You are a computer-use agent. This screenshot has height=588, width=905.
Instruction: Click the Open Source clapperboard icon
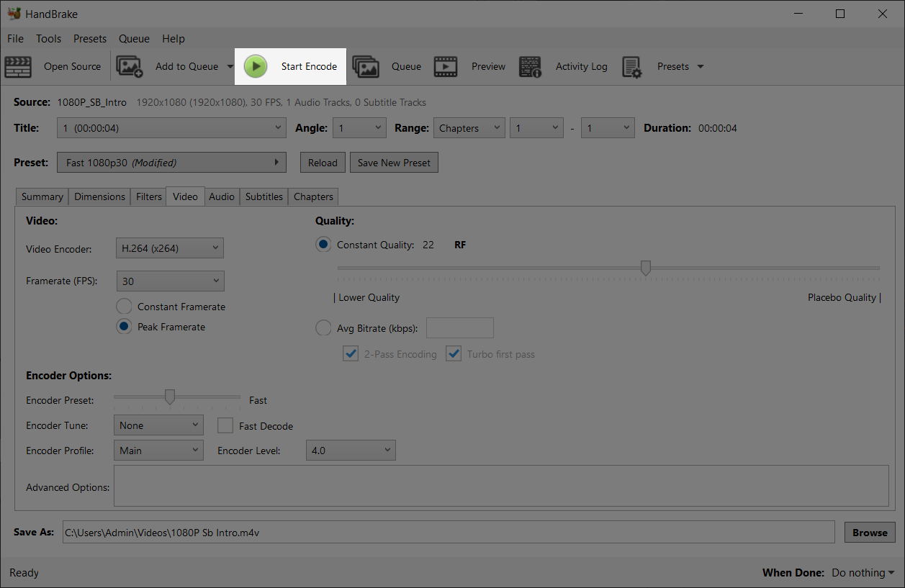pos(18,66)
